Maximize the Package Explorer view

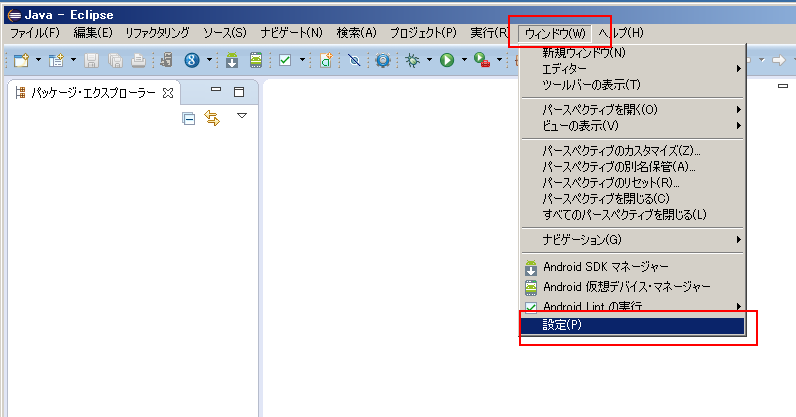pos(239,91)
